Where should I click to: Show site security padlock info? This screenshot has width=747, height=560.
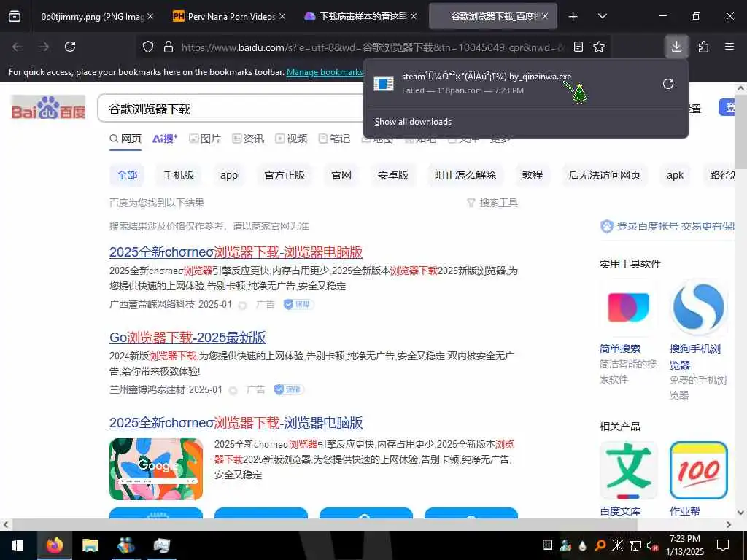(169, 47)
